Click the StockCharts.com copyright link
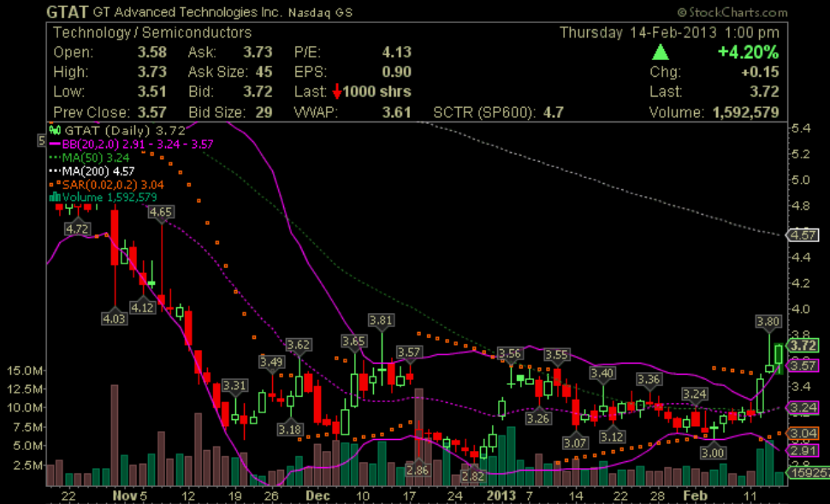 [732, 12]
